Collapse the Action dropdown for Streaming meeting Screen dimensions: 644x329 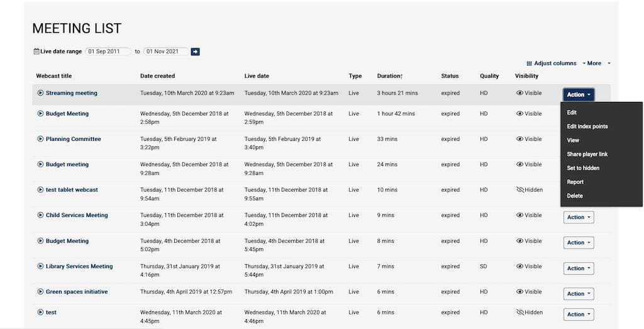[579, 94]
